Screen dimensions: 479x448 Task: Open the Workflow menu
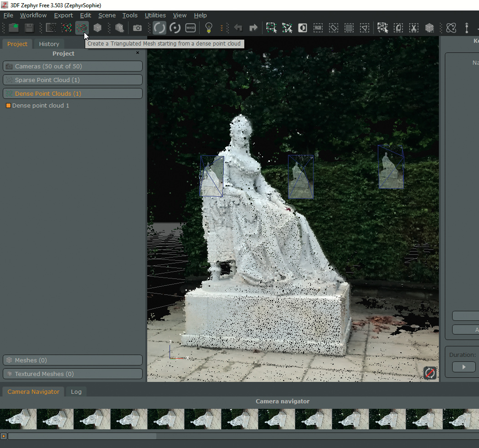[x=33, y=15]
